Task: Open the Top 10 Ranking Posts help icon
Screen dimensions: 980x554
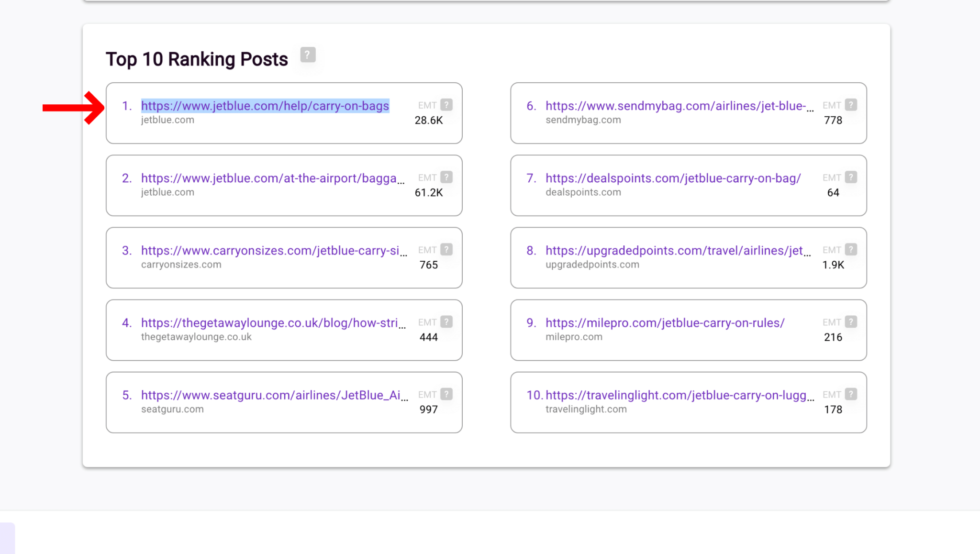Action: tap(308, 55)
